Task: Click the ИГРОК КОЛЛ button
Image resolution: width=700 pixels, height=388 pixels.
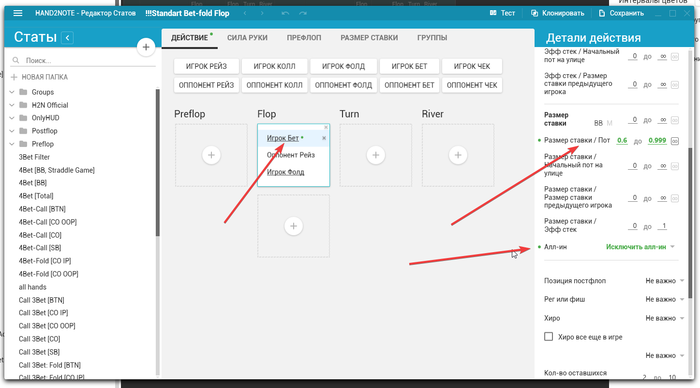Action: (x=275, y=66)
